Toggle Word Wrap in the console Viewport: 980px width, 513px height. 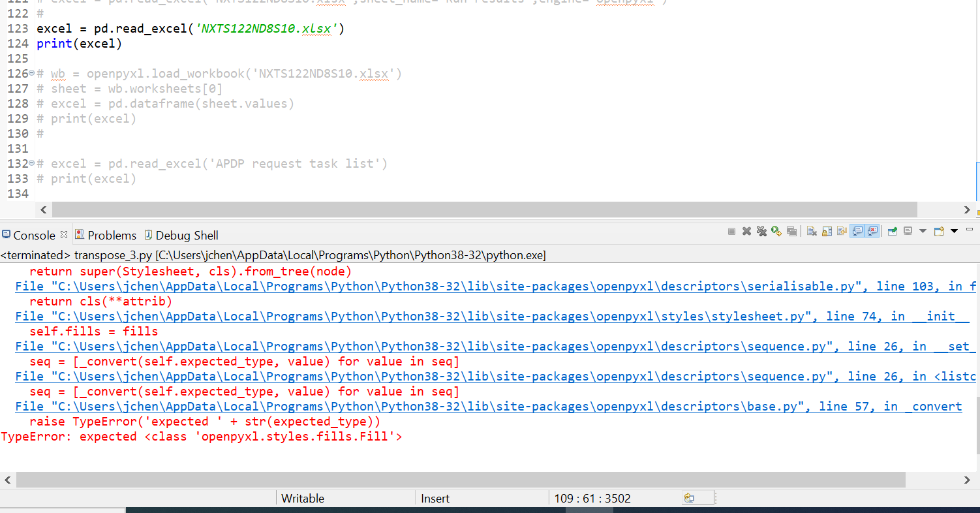842,231
